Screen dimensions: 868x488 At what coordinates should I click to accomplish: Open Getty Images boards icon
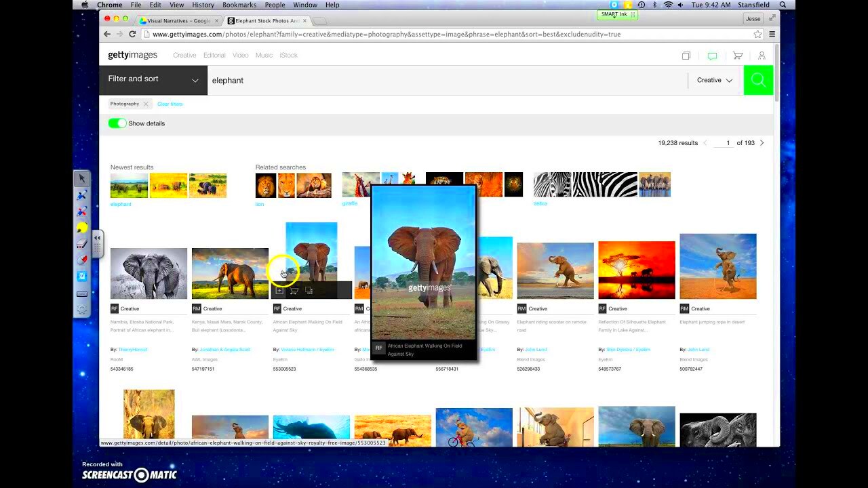[686, 56]
